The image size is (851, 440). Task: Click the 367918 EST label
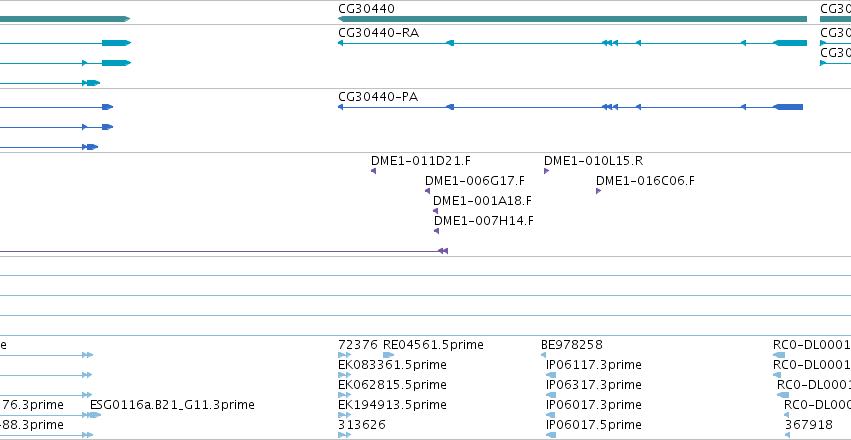[x=809, y=425]
